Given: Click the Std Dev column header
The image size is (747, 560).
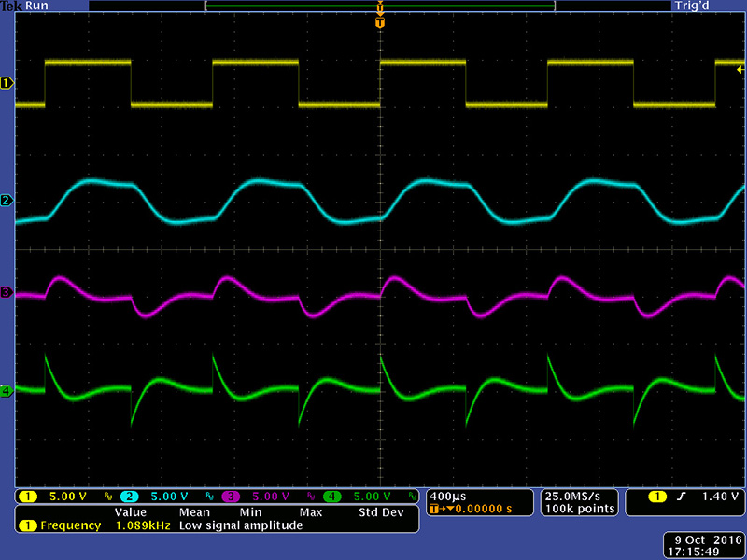Looking at the screenshot, I should (381, 512).
